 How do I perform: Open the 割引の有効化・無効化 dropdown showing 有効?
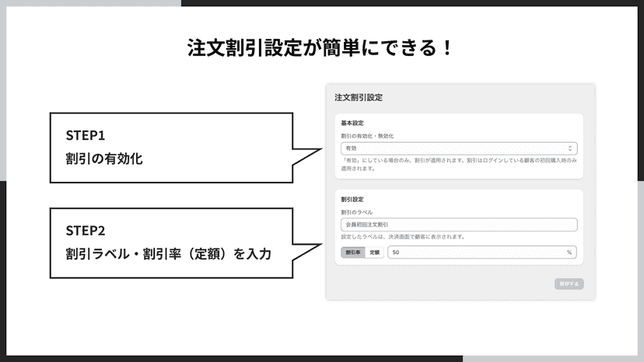pos(459,148)
